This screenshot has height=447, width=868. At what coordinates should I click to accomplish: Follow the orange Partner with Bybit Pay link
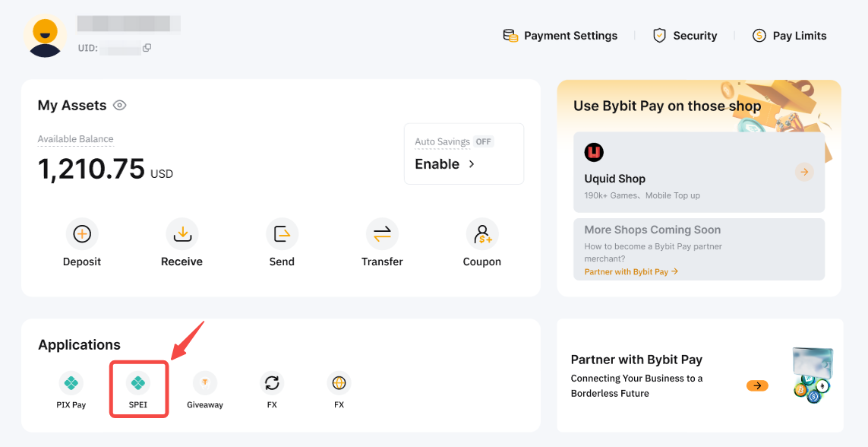point(630,271)
